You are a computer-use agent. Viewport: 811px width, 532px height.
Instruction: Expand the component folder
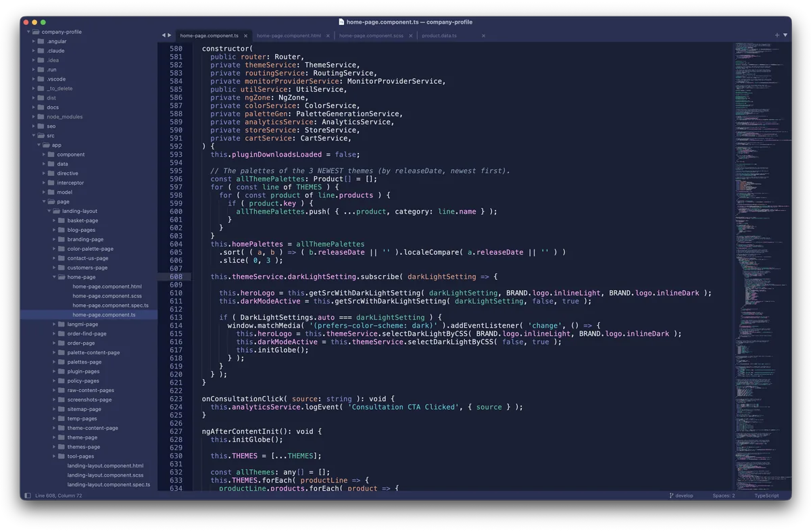coord(44,155)
